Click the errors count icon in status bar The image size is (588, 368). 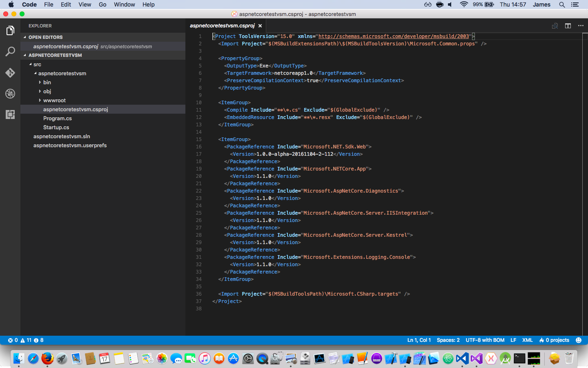click(13, 340)
